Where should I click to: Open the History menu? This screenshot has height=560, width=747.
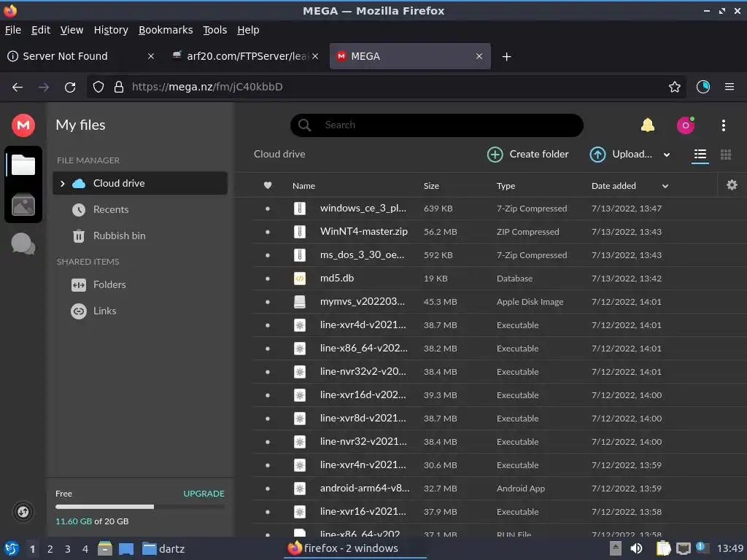111,30
